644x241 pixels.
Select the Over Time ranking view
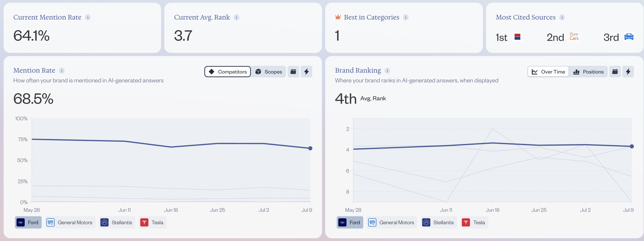548,72
